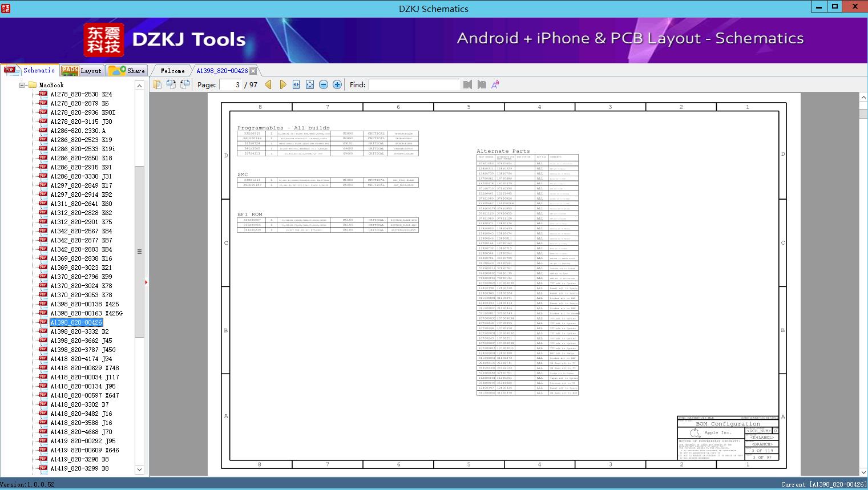The height and width of the screenshot is (490, 868).
Task: Click PDF icon of A1286_820-2523 K19
Action: pos(43,140)
